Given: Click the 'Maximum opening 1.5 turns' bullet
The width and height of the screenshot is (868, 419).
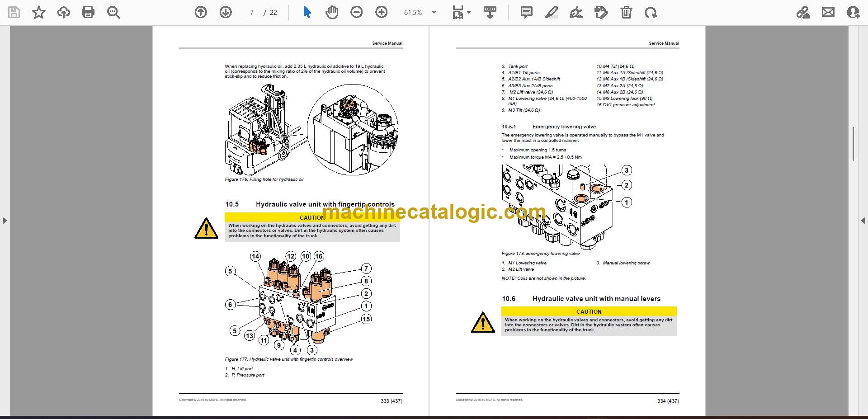Looking at the screenshot, I should pos(538,150).
